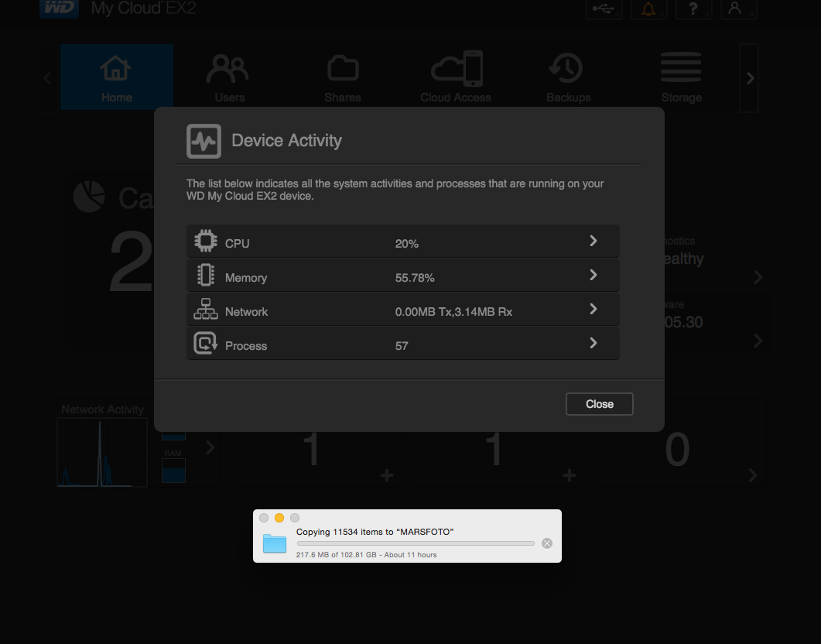The image size is (821, 644).
Task: Click the Capacity pie chart icon
Action: click(x=89, y=197)
